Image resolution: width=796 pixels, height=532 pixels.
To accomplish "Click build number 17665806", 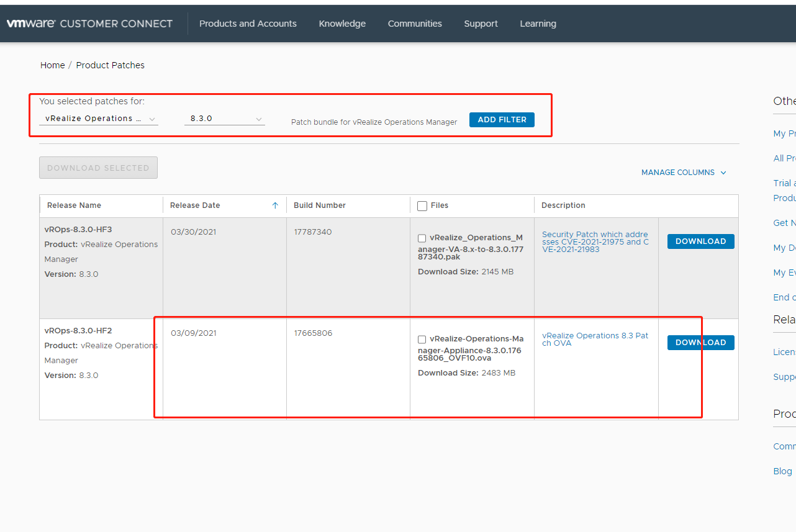I will click(x=313, y=333).
